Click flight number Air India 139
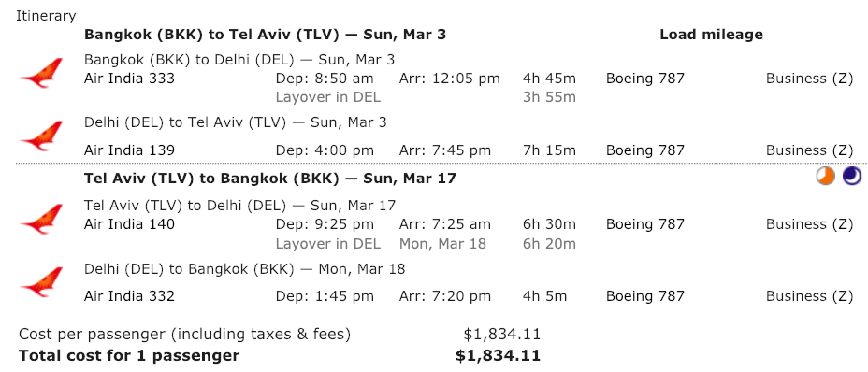Viewport: 868px width, 372px height. click(x=129, y=150)
